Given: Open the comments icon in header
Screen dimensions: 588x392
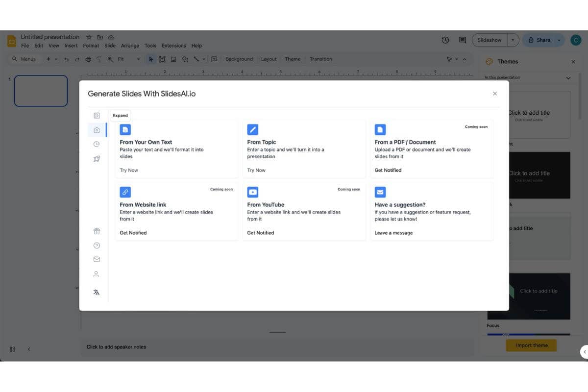Looking at the screenshot, I should [462, 40].
